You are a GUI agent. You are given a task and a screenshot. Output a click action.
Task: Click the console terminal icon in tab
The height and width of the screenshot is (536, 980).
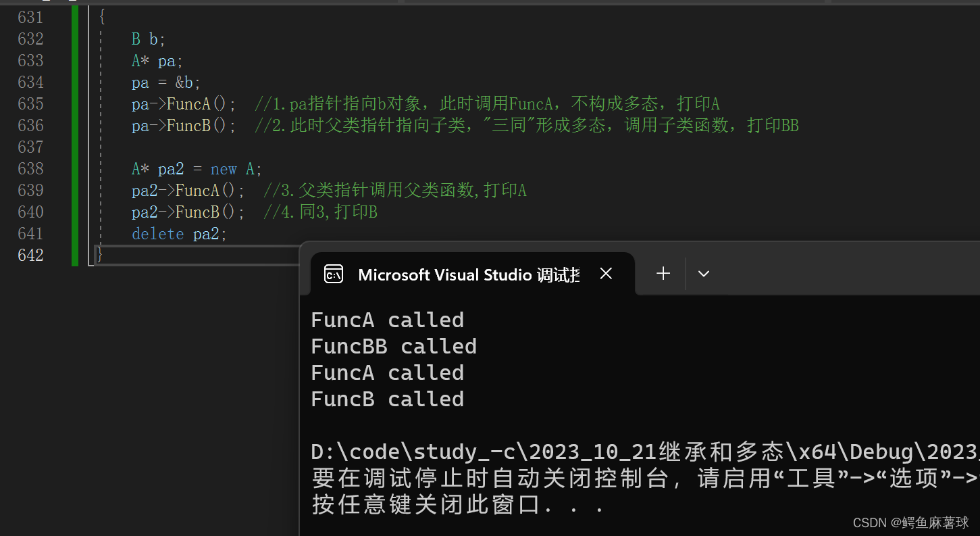334,274
